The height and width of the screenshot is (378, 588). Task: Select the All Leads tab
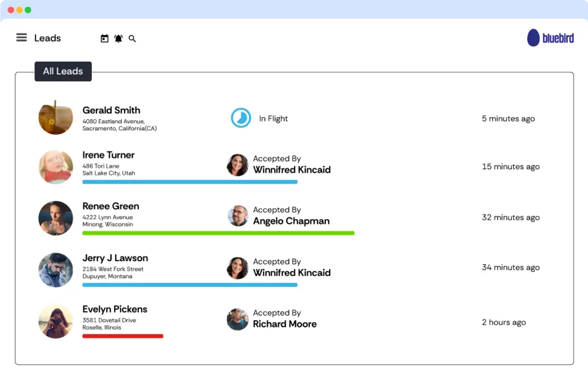coord(63,71)
